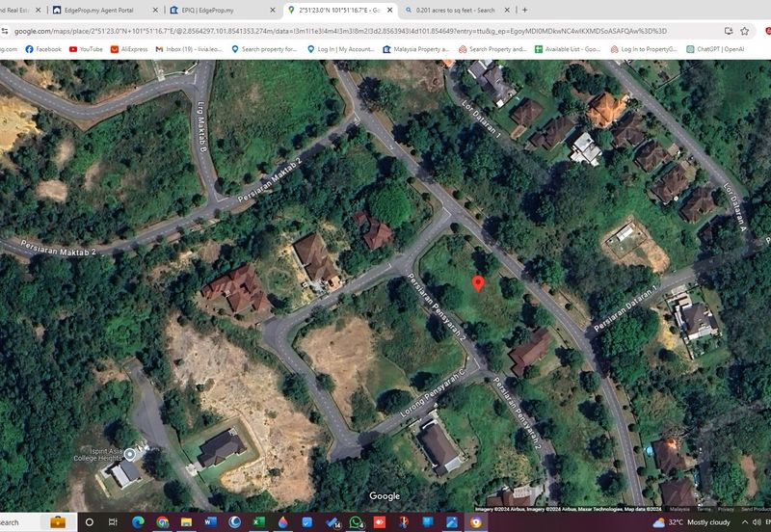Image resolution: width=771 pixels, height=532 pixels.
Task: Switch to the 0.201 acres to sq feet tab
Action: pos(453,10)
